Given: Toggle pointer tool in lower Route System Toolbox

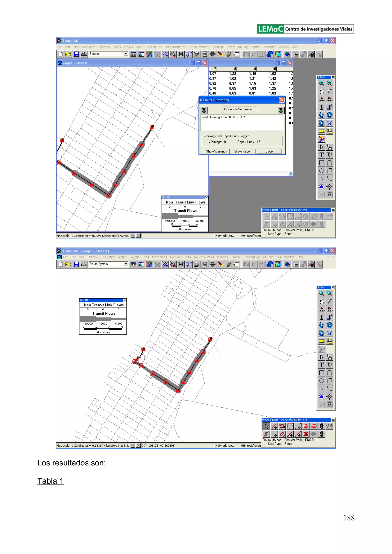Looking at the screenshot, I should tap(266, 426).
